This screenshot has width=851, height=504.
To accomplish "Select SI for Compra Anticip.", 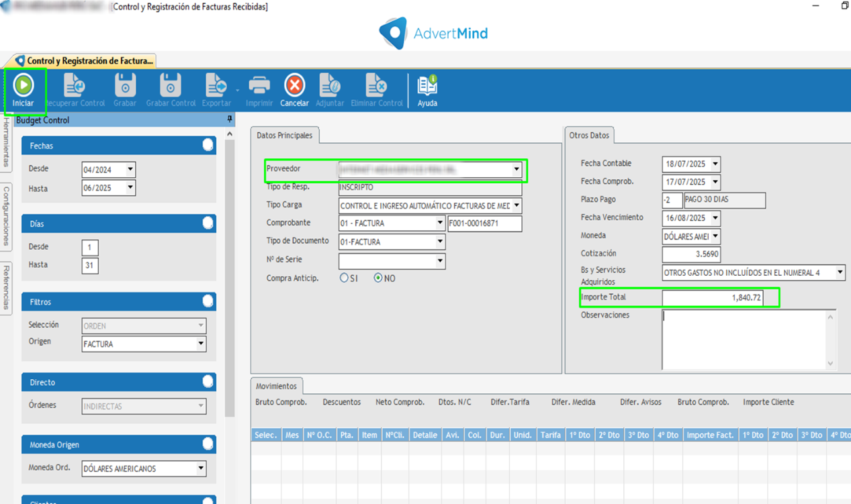I will (x=344, y=277).
